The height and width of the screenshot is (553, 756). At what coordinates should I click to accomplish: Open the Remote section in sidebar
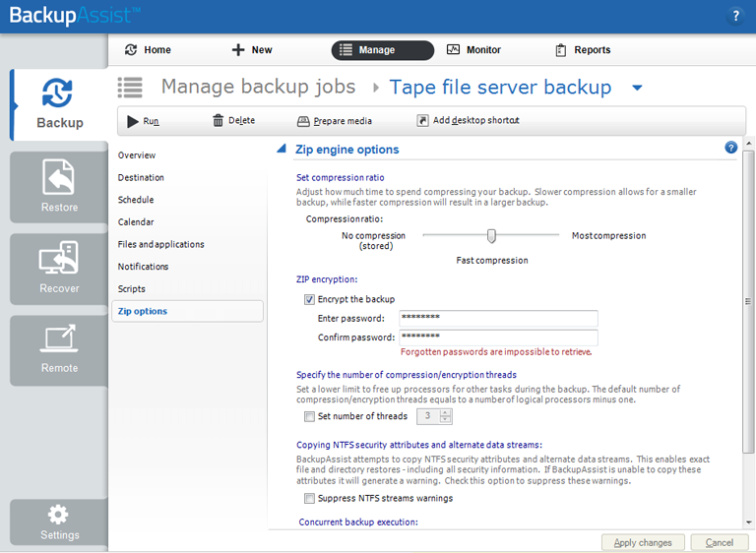[x=59, y=349]
